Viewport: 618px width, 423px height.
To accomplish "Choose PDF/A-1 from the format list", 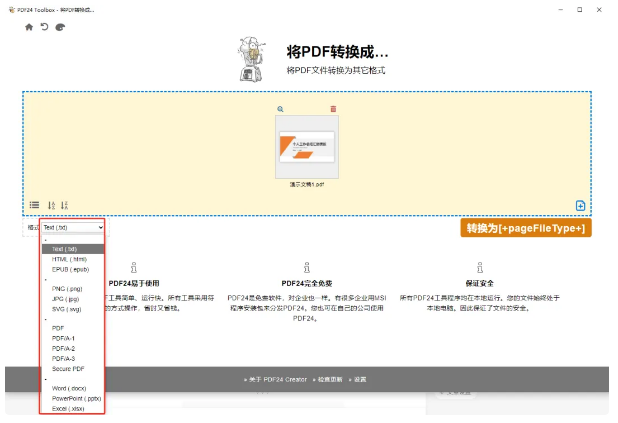I will [63, 338].
